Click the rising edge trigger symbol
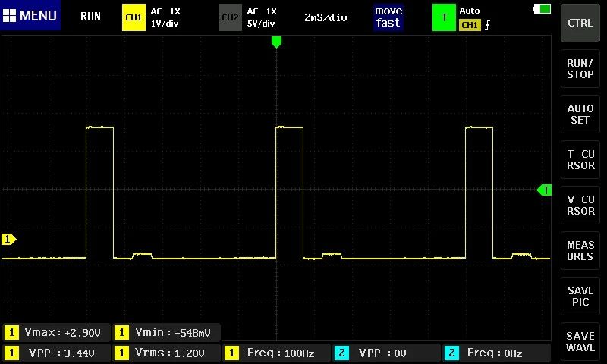Viewport: 607px width, 364px height. (x=487, y=25)
